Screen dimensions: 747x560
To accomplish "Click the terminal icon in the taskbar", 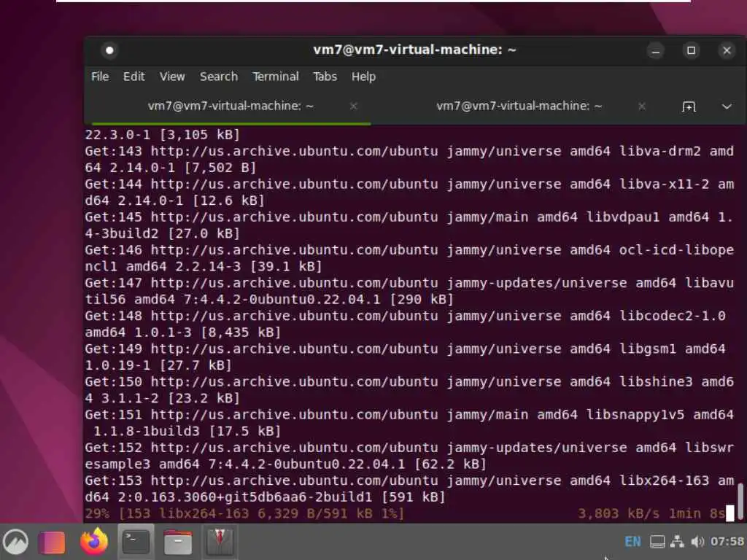I will point(136,542).
